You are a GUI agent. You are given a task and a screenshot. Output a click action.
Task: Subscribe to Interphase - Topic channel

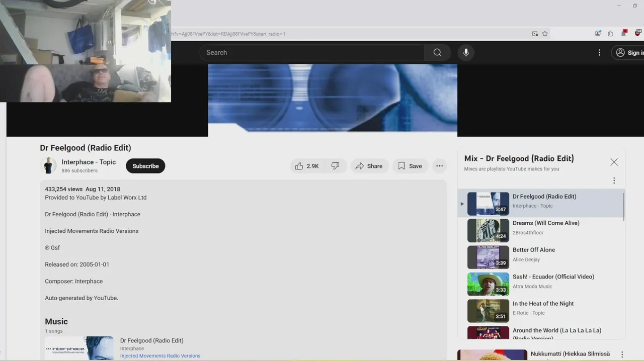point(145,166)
